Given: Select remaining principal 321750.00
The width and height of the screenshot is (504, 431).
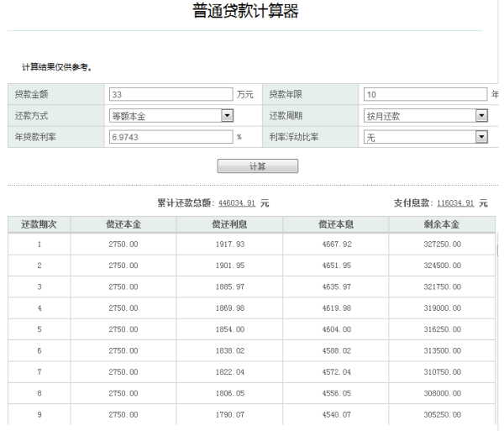Looking at the screenshot, I should click(443, 286).
